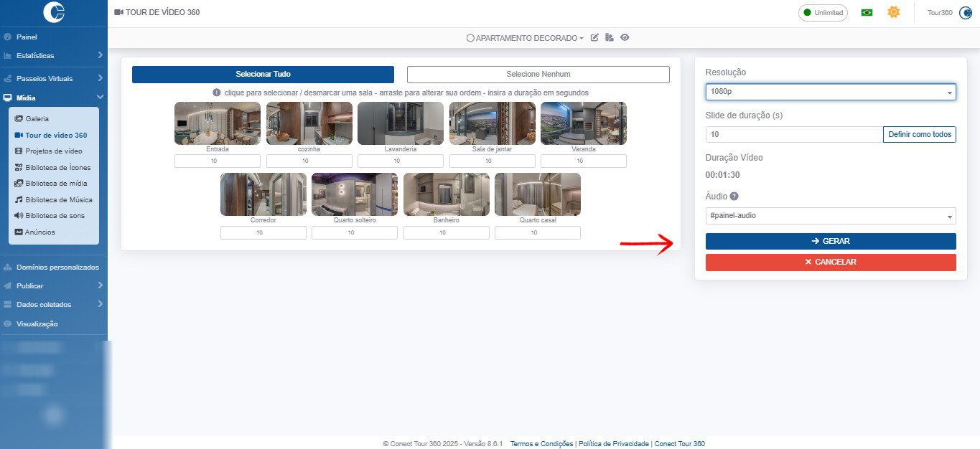Toggle selection of the Entrada room thumbnail
The width and height of the screenshot is (980, 449).
coord(218,123)
